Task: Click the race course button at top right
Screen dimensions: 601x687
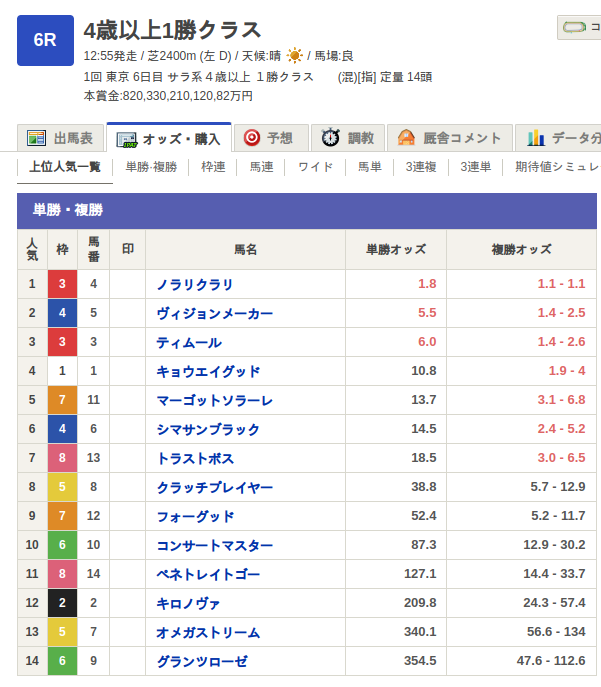Action: tap(580, 27)
